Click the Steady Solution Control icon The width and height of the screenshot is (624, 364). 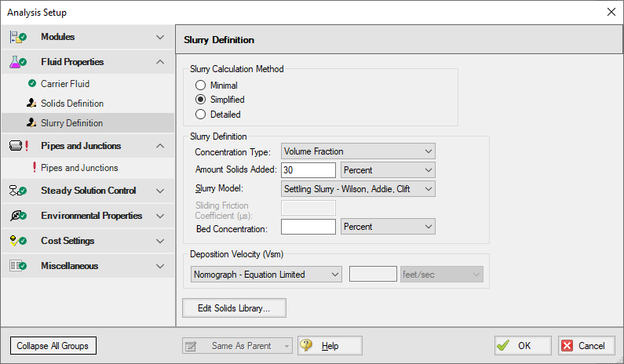click(17, 191)
